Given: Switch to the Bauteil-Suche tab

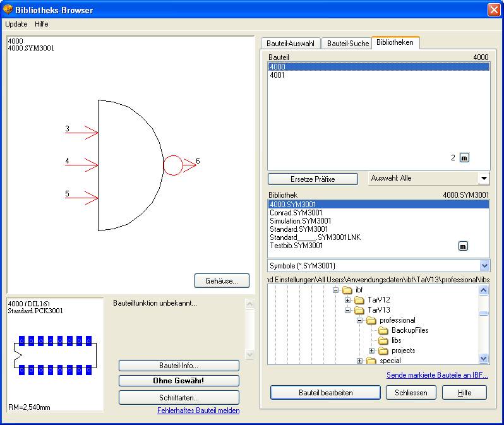Looking at the screenshot, I should [347, 44].
